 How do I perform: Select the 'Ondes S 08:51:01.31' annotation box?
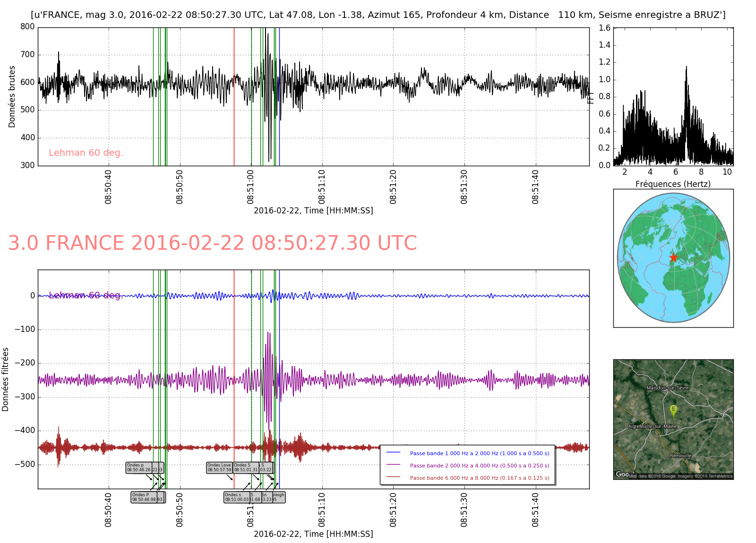point(246,467)
